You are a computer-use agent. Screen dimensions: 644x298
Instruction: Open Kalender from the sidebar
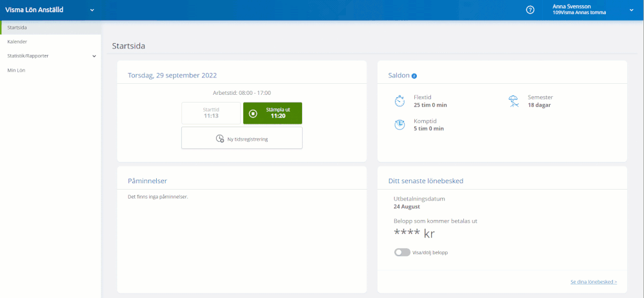(x=17, y=42)
